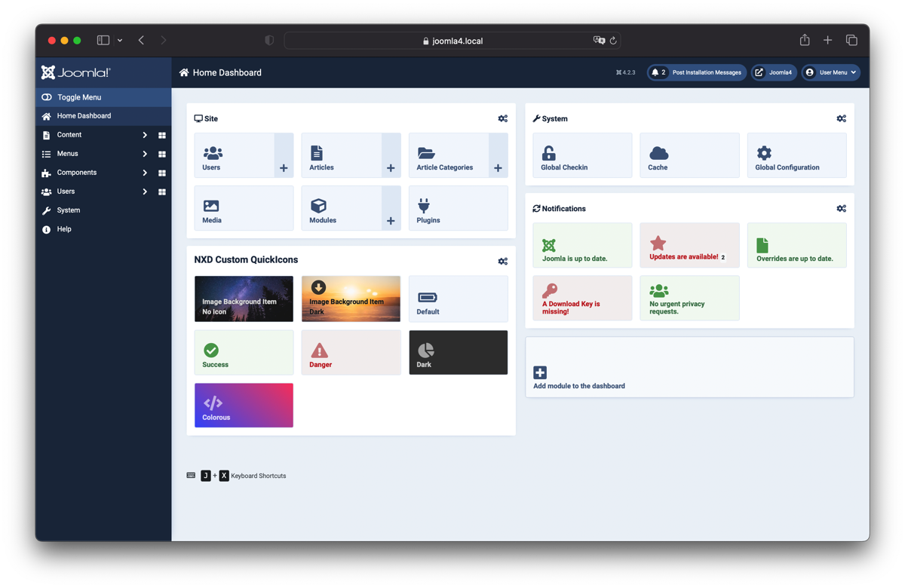Click the black Dark tile

(458, 352)
